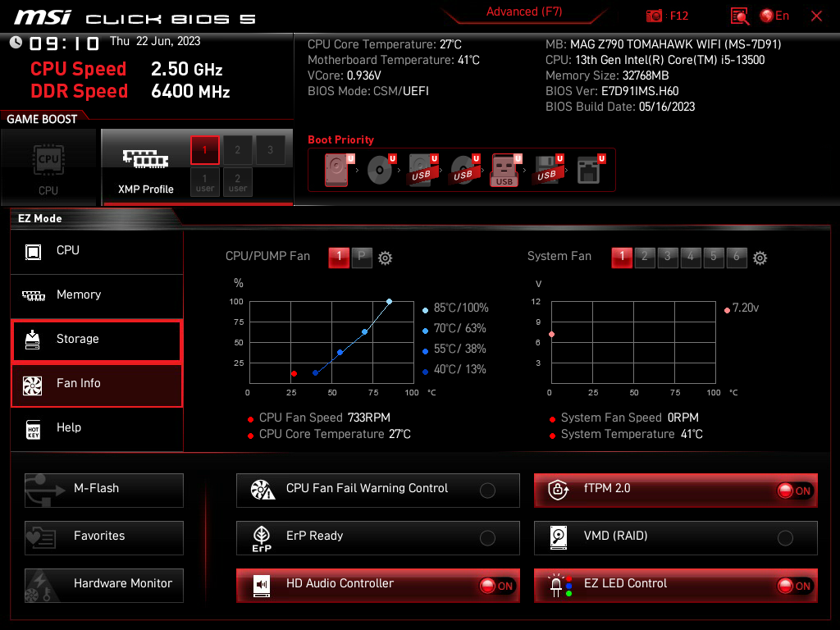Select System Fan 6 tab
Image resolution: width=840 pixels, height=630 pixels.
point(737,257)
